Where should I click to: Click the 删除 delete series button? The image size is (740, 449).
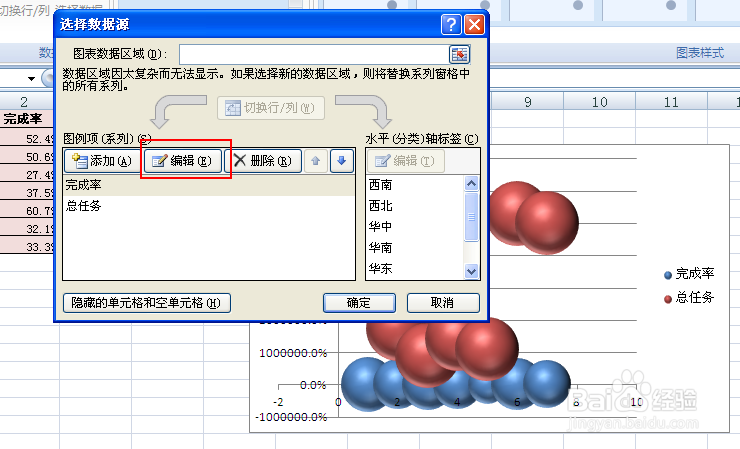pos(262,161)
